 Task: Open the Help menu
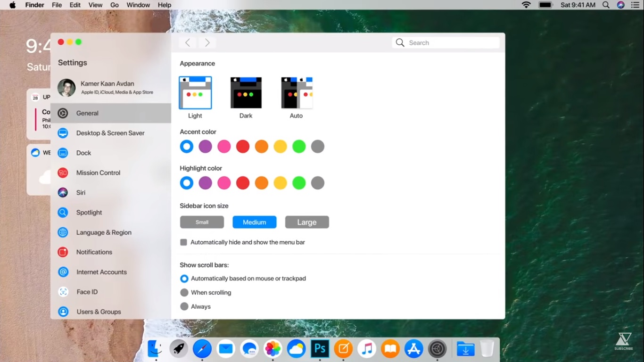[165, 5]
